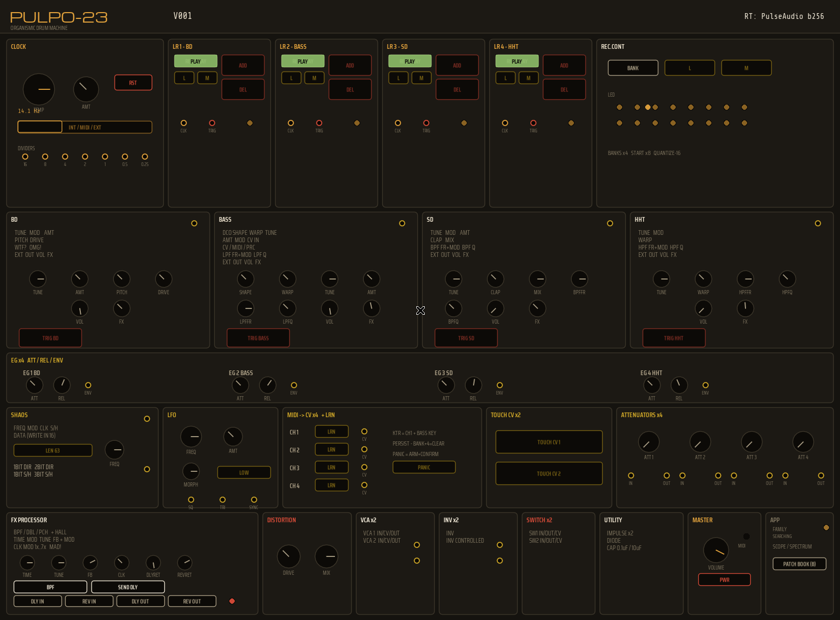Click the divider 16 jack
The image size is (840, 620).
pos(25,157)
